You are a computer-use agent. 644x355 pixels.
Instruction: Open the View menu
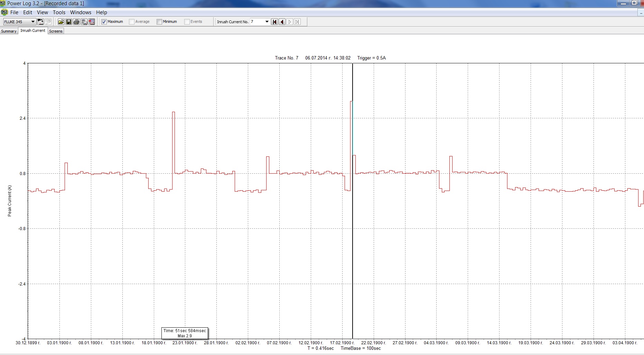[x=43, y=12]
